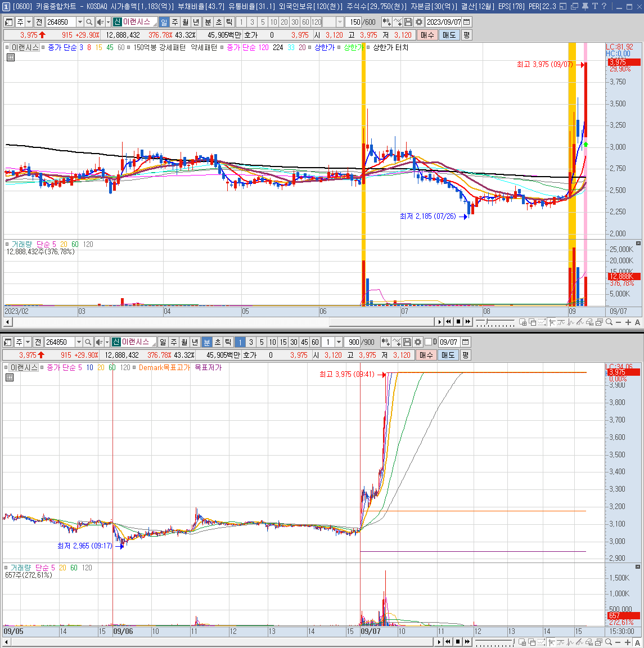Open calendar picker beside 09/07 in lower chart
Viewport: 644px width, 648px height.
click(x=466, y=342)
